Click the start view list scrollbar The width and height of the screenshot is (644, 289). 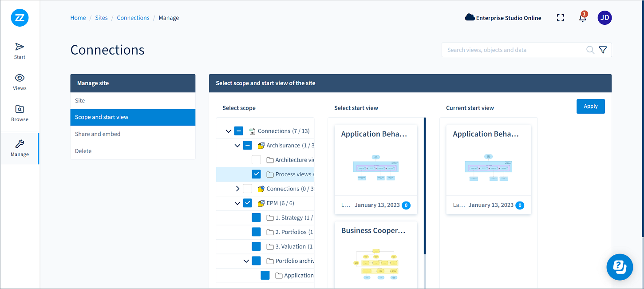[x=425, y=186]
